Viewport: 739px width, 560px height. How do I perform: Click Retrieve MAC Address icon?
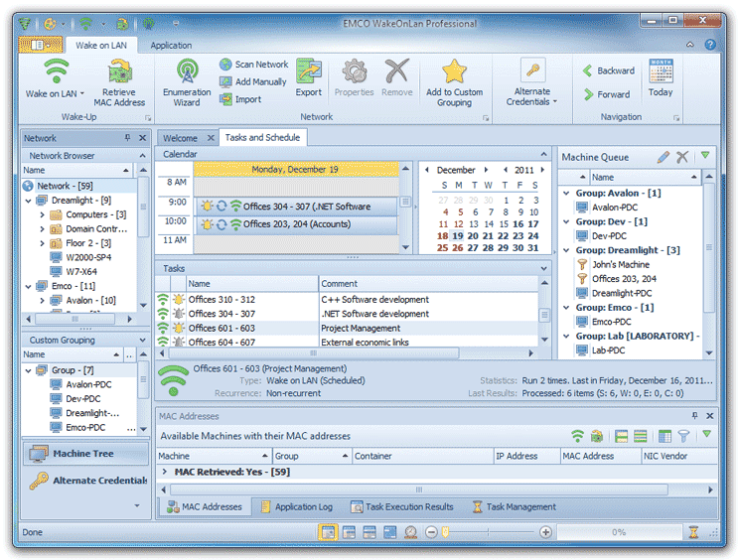click(x=121, y=73)
